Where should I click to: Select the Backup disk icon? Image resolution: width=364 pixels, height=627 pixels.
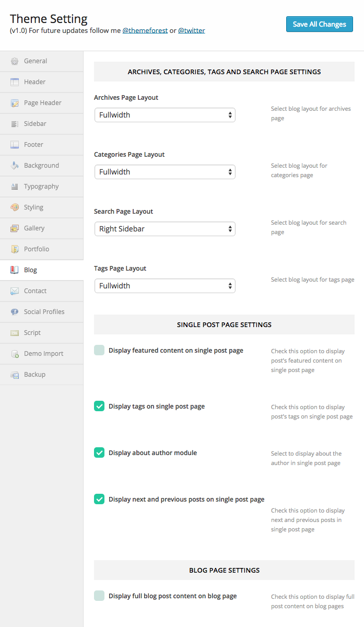coord(15,375)
